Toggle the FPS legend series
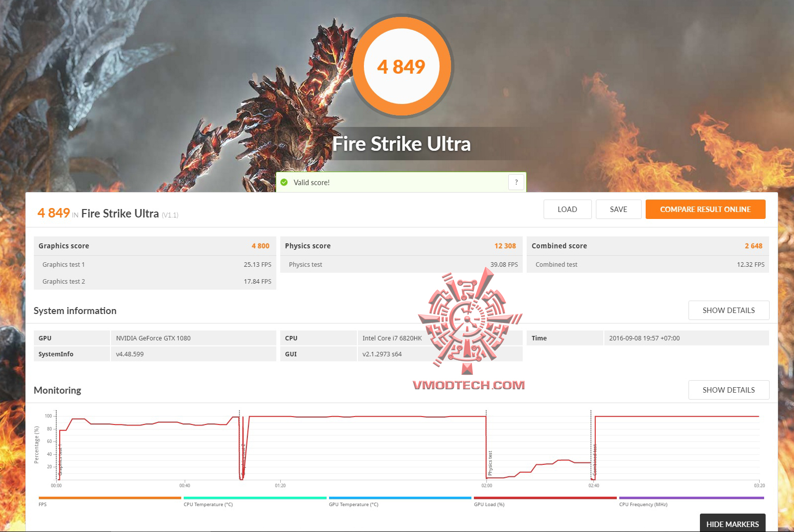The height and width of the screenshot is (532, 794). coord(110,501)
